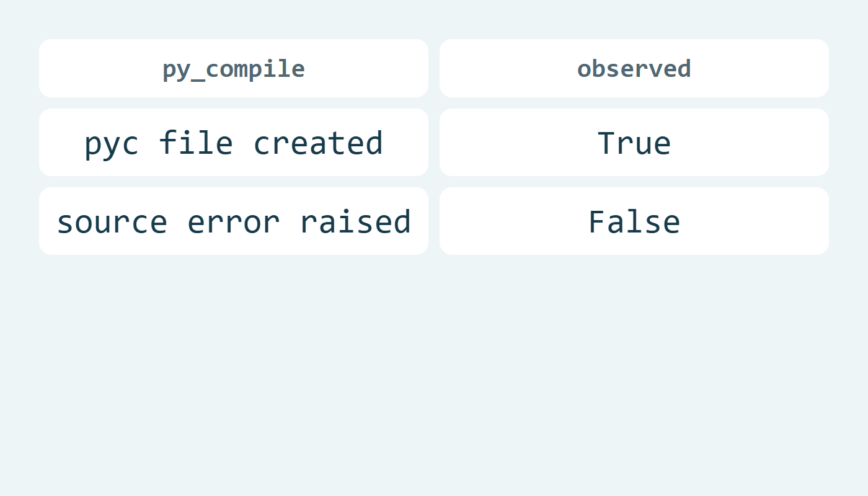Image resolution: width=868 pixels, height=496 pixels.
Task: Select the word 'error' in second row
Action: coord(234,223)
